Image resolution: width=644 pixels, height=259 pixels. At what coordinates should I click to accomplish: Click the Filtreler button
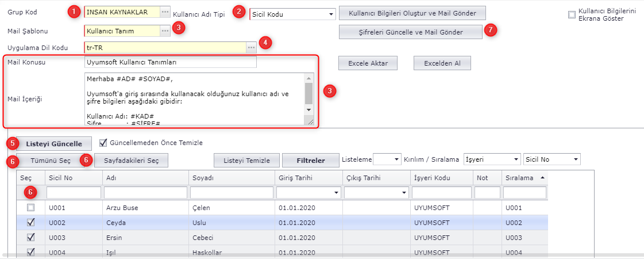310,161
